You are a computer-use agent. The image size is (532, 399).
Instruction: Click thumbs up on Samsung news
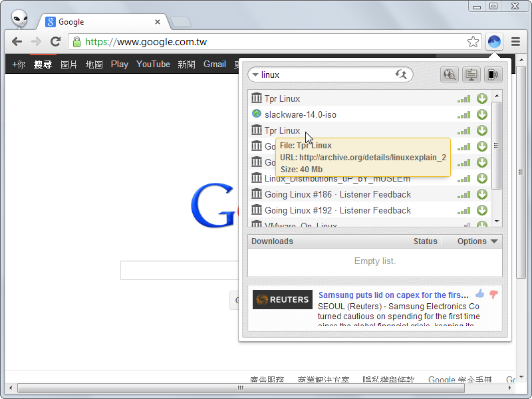pyautogui.click(x=479, y=293)
